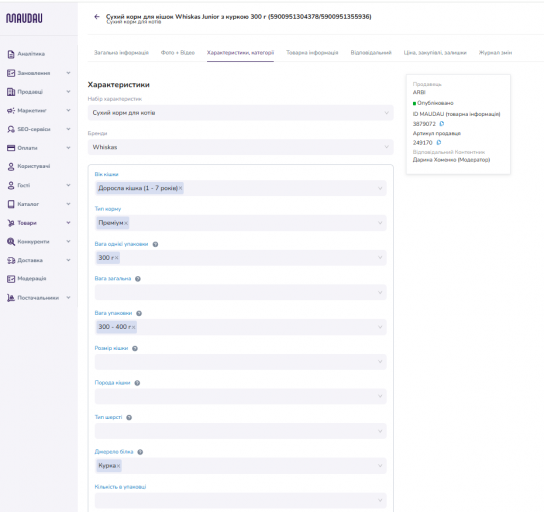Click the Конкуренти magnifier icon
This screenshot has height=512, width=544.
11,242
